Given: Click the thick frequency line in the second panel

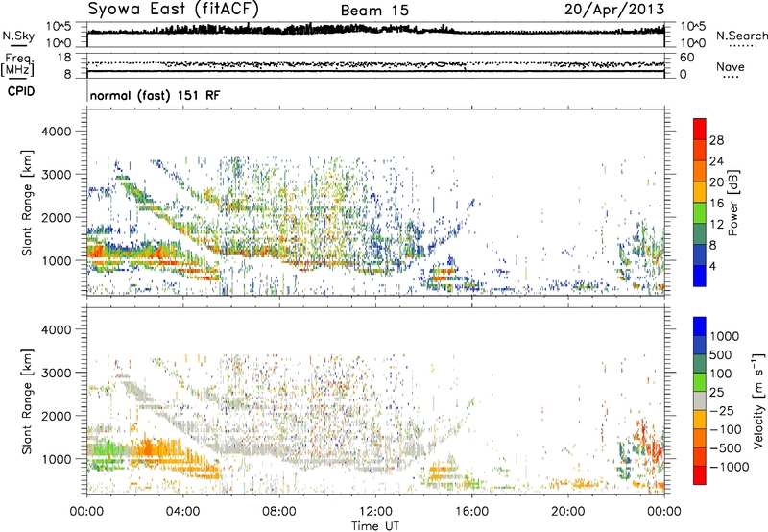Looking at the screenshot, I should tap(375, 71).
